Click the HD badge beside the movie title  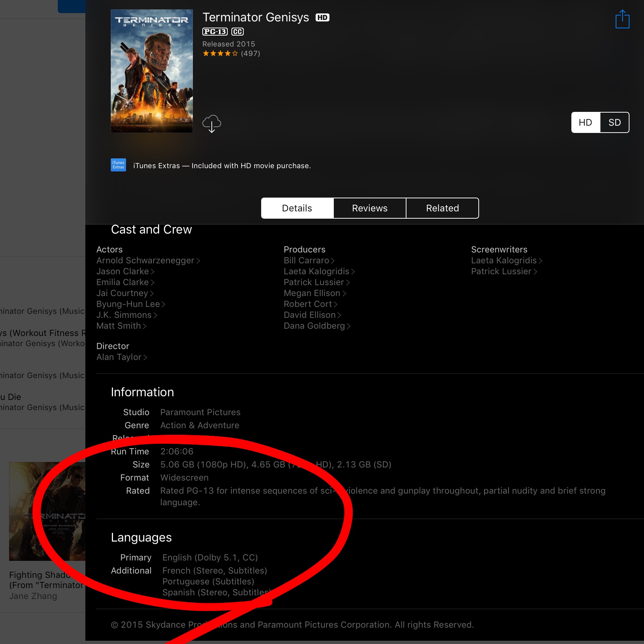(323, 17)
